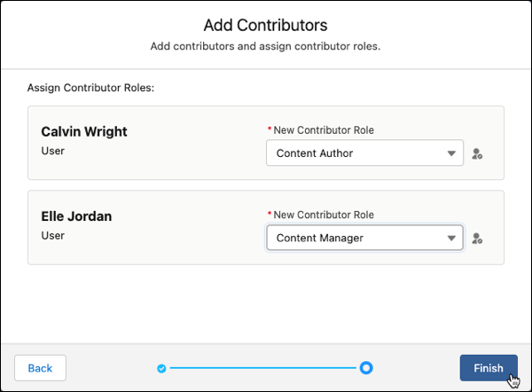Viewport: 532px width, 392px height.
Task: Click the User label under Elle Jordan
Action: (53, 236)
